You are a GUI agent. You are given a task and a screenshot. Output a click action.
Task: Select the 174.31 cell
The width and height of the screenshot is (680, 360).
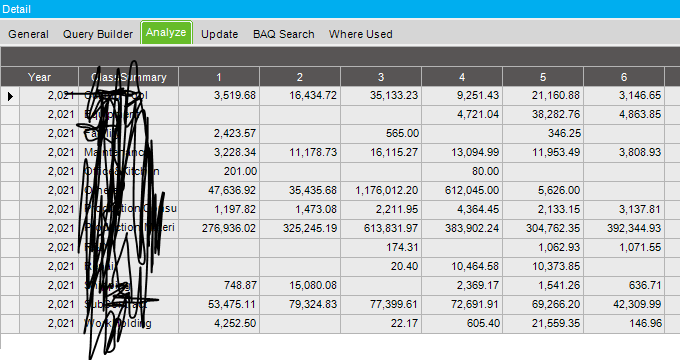coord(381,248)
